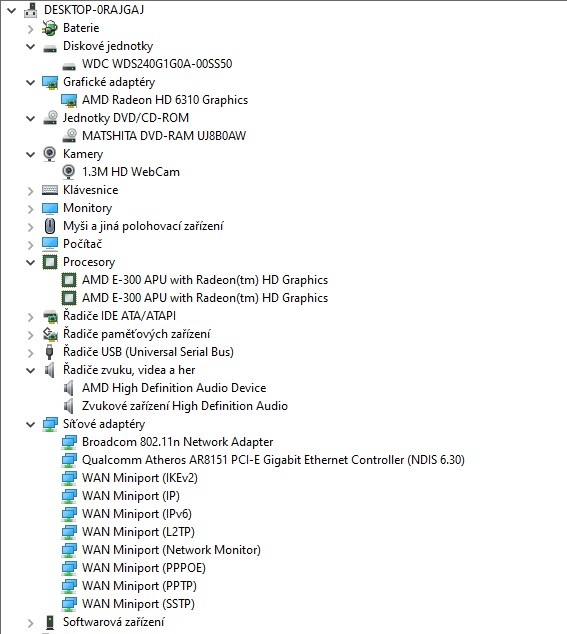Select the Broadcom 802.11n Network Adapter label
The height and width of the screenshot is (634, 567).
[x=178, y=442]
